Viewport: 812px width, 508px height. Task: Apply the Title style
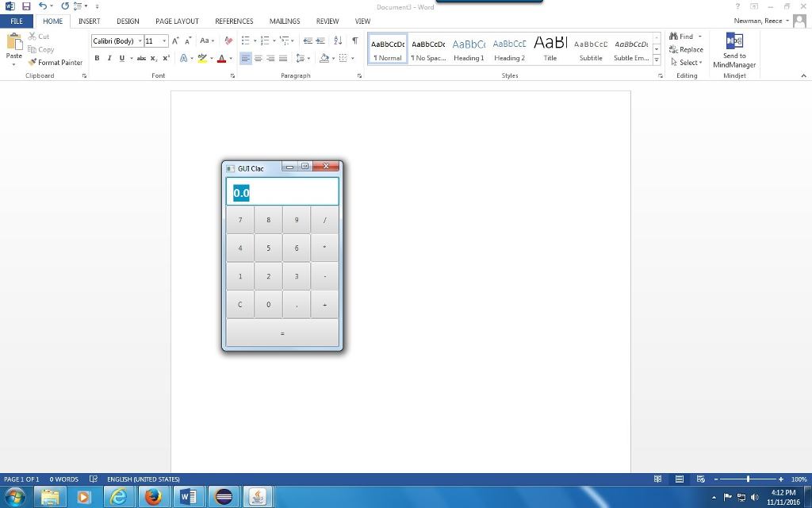tap(550, 48)
